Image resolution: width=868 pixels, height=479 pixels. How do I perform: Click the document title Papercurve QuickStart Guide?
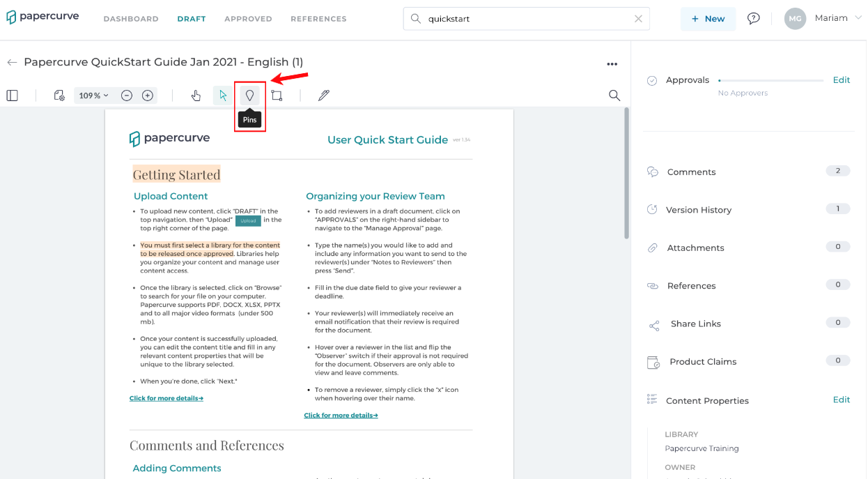coord(164,62)
